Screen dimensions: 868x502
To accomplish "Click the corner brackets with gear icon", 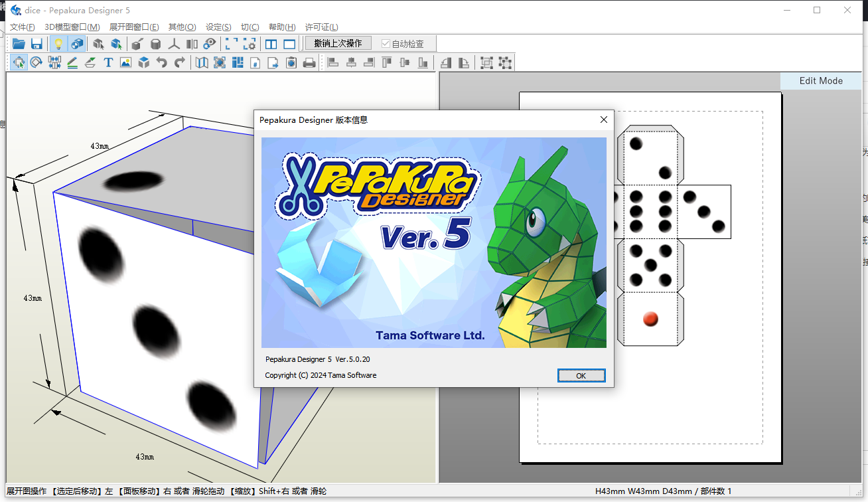I will (250, 44).
